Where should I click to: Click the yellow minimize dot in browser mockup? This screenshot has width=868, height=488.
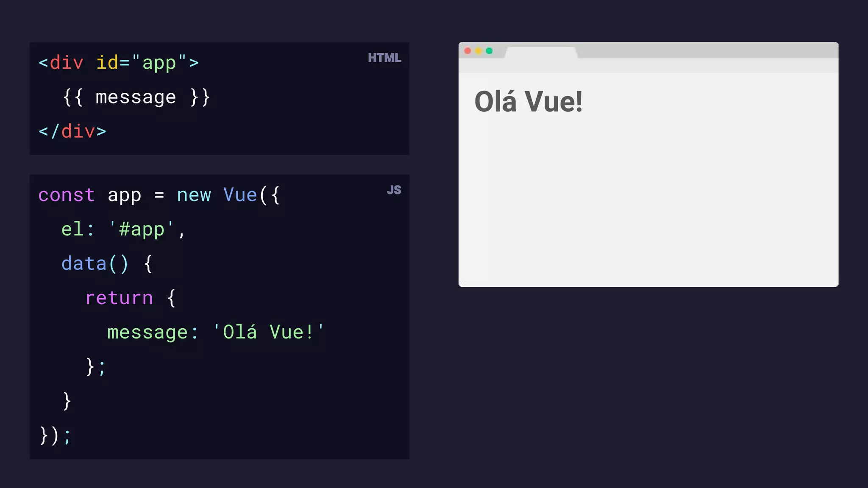(479, 51)
